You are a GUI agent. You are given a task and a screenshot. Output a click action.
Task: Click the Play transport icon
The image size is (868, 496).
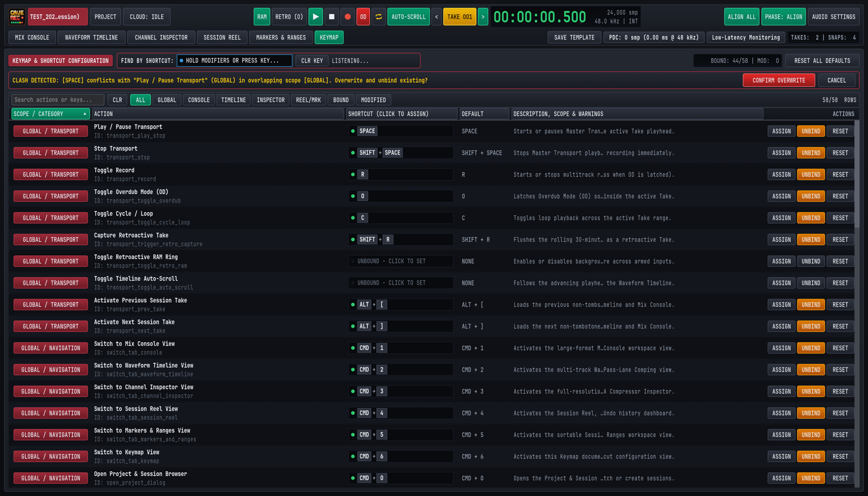[x=315, y=17]
